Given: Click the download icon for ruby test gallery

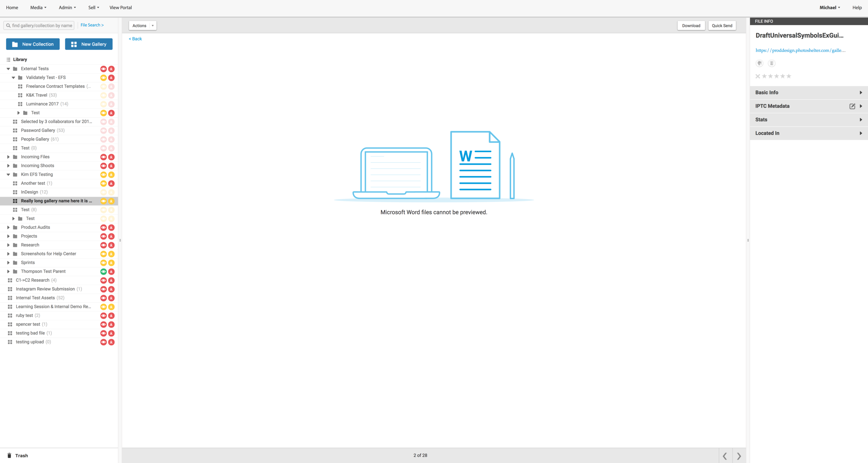Looking at the screenshot, I should pos(111,315).
